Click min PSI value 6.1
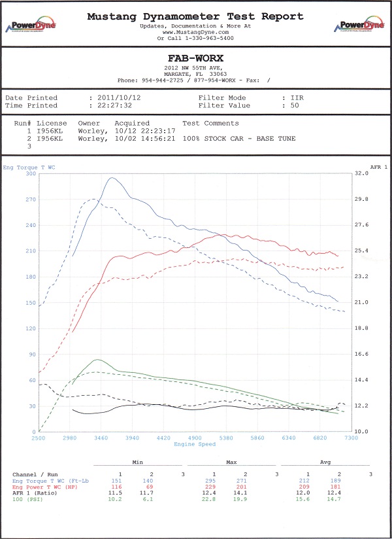The image size is (392, 539). [x=148, y=500]
